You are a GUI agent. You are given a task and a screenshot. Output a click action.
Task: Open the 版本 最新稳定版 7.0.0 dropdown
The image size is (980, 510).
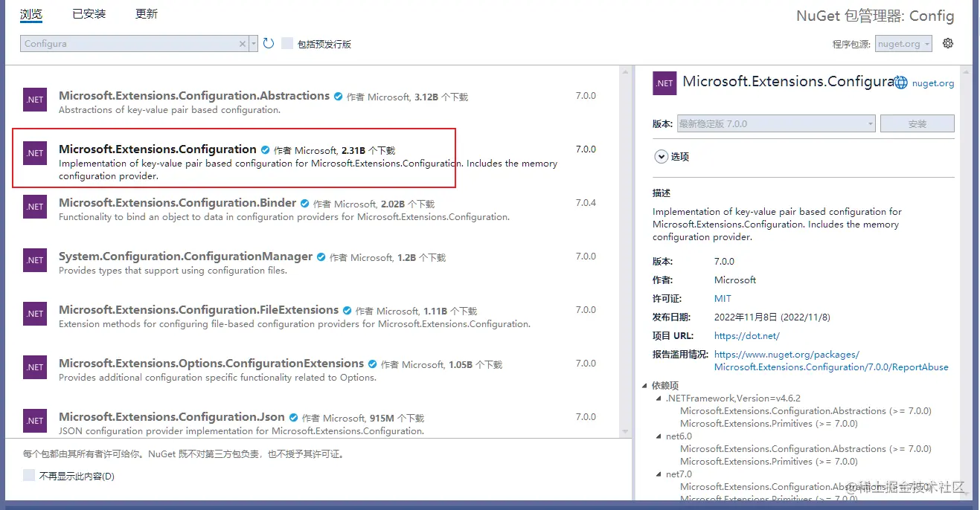(x=775, y=123)
